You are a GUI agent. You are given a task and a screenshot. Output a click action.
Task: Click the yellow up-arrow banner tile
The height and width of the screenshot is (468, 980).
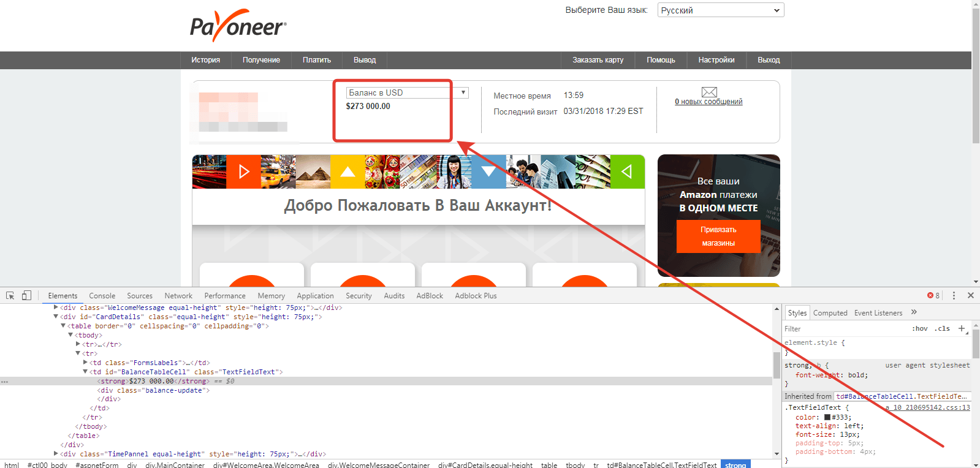[348, 172]
